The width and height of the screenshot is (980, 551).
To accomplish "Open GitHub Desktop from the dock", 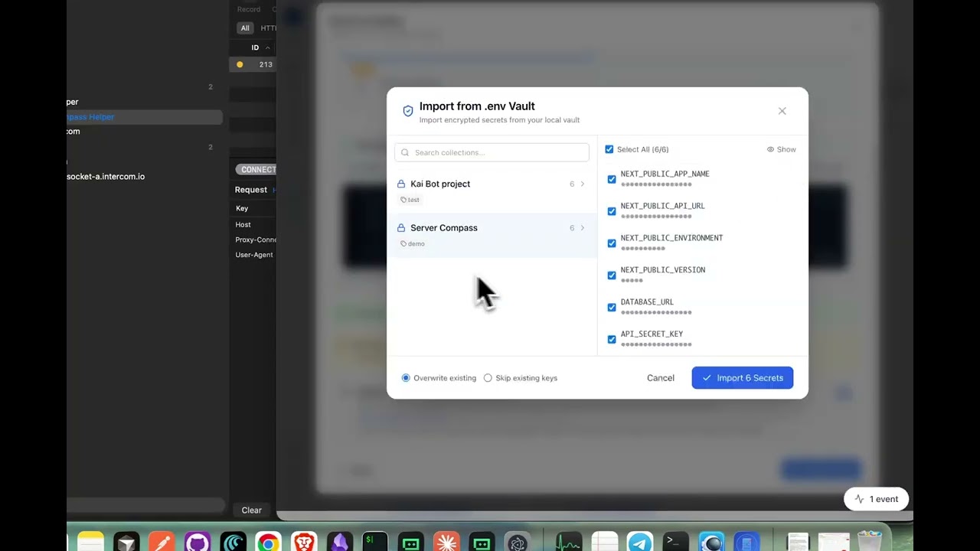I will point(198,542).
